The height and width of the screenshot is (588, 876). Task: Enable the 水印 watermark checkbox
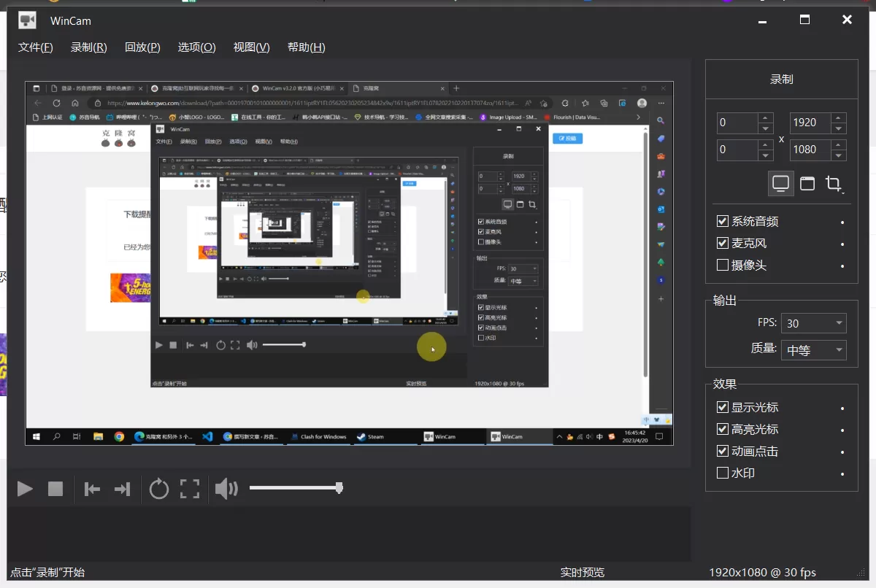coord(723,473)
